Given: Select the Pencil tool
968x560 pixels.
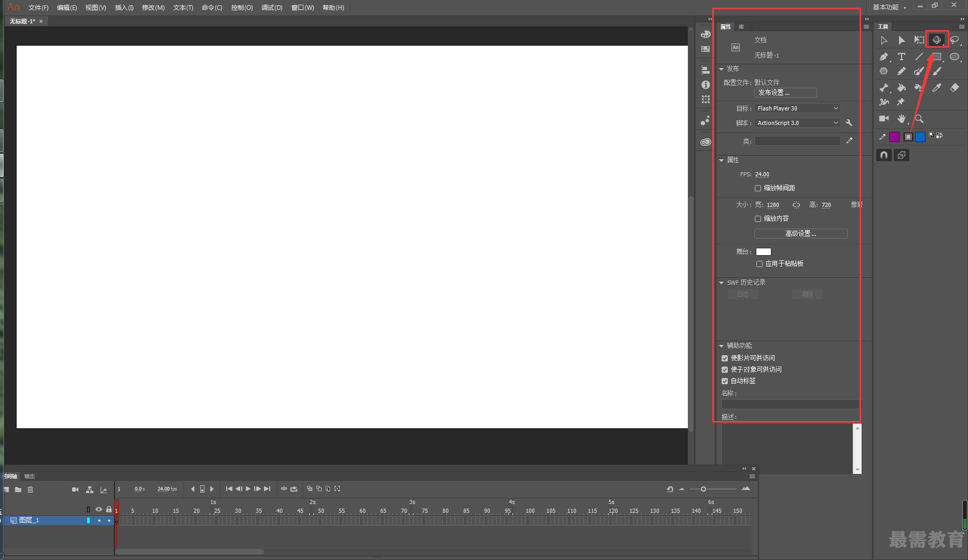Looking at the screenshot, I should click(902, 71).
